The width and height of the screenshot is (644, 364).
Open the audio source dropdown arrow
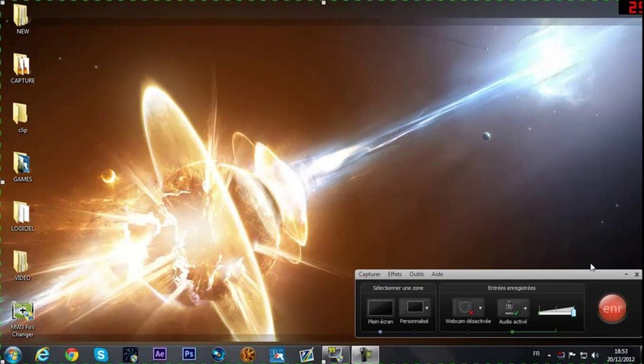tap(525, 307)
